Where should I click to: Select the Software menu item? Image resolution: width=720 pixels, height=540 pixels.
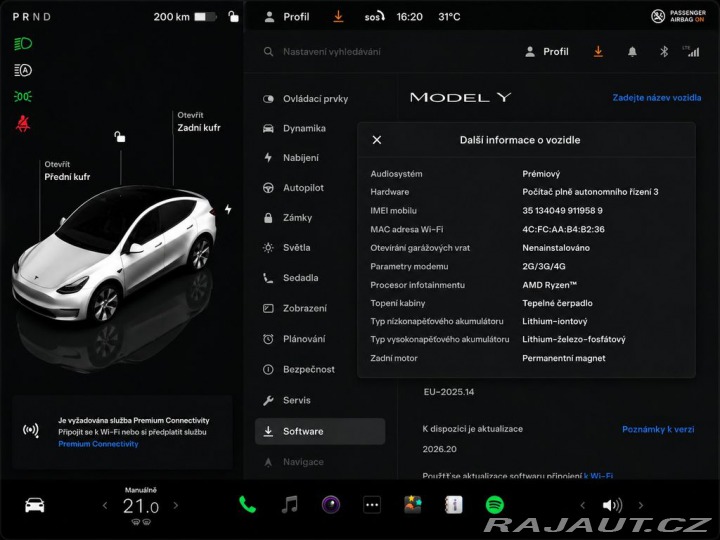pyautogui.click(x=320, y=431)
